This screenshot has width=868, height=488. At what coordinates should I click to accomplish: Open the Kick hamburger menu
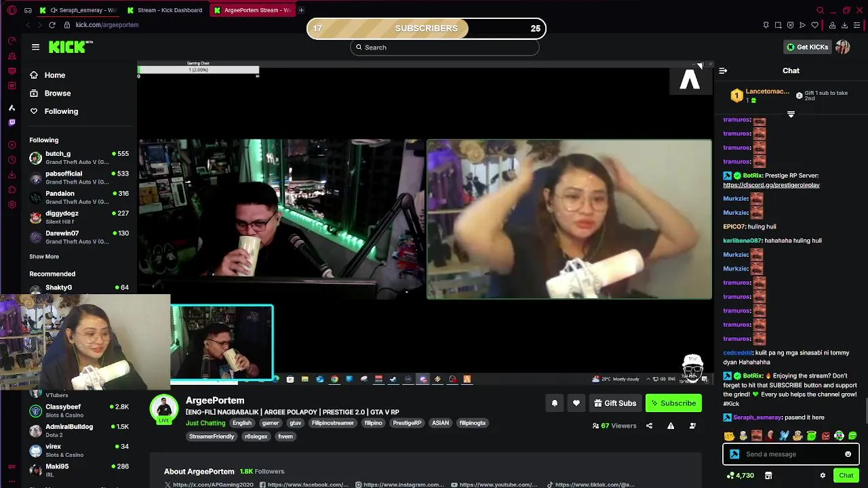click(35, 47)
